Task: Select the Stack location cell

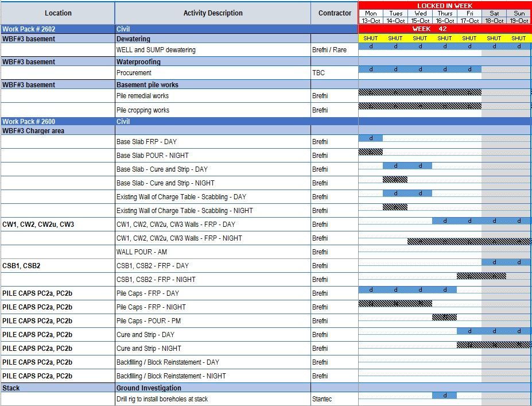Action: pos(58,388)
